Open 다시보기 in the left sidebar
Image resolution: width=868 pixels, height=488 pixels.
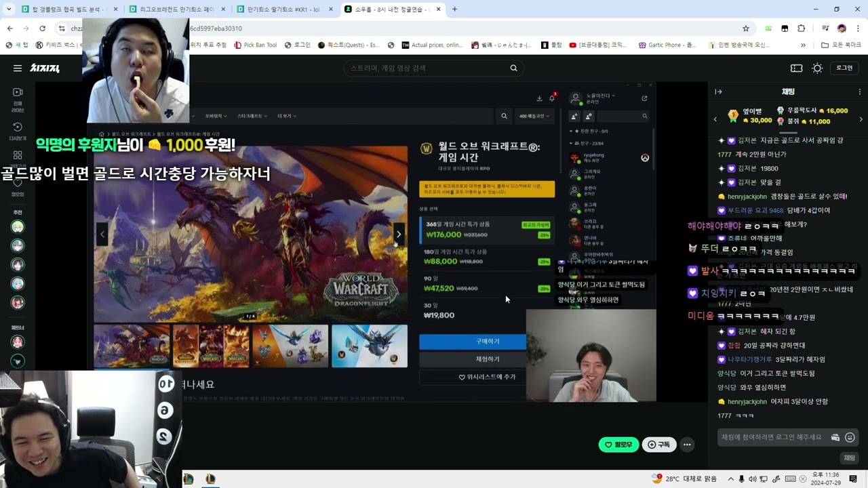point(18,131)
